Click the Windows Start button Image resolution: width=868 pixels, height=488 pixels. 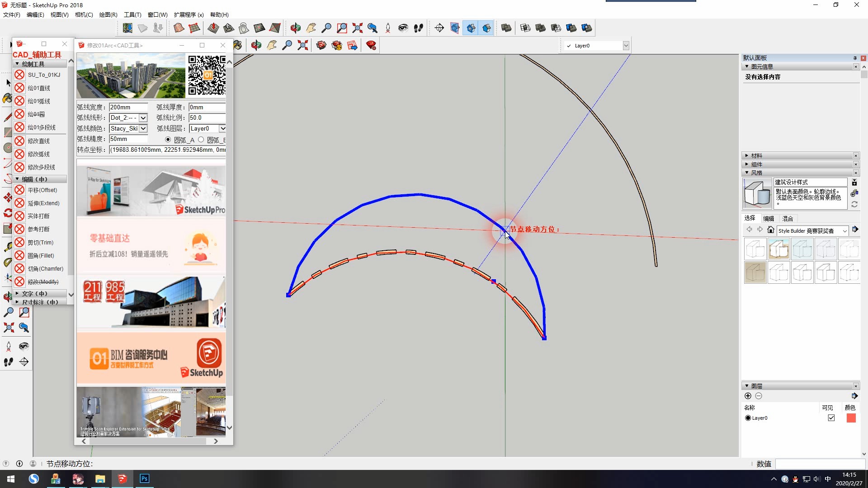tap(11, 479)
